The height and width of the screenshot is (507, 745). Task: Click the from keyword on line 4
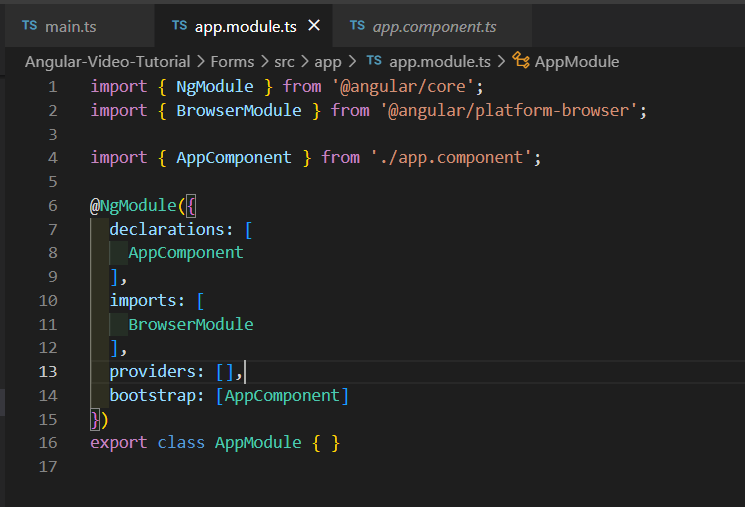coord(340,158)
